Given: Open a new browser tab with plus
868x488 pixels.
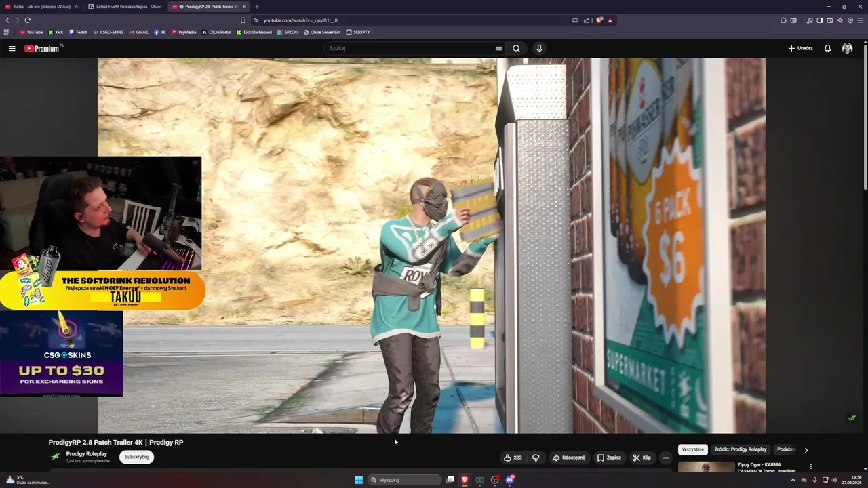Looking at the screenshot, I should [256, 7].
